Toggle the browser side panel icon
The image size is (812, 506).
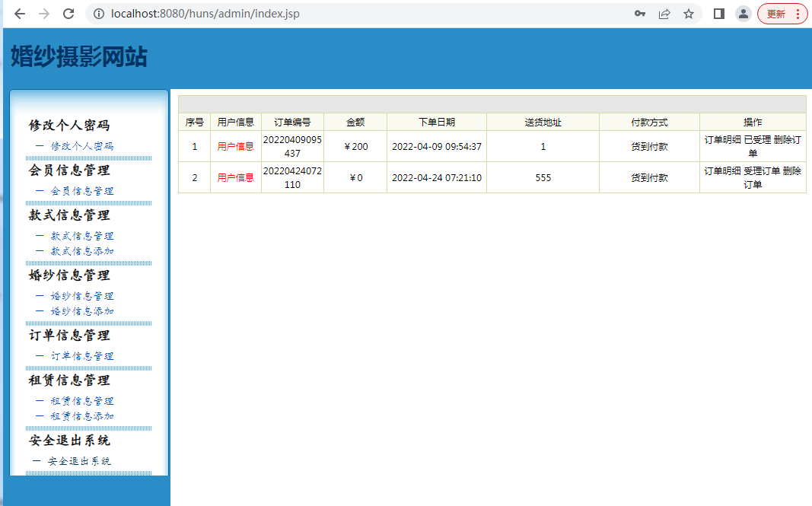(x=718, y=14)
